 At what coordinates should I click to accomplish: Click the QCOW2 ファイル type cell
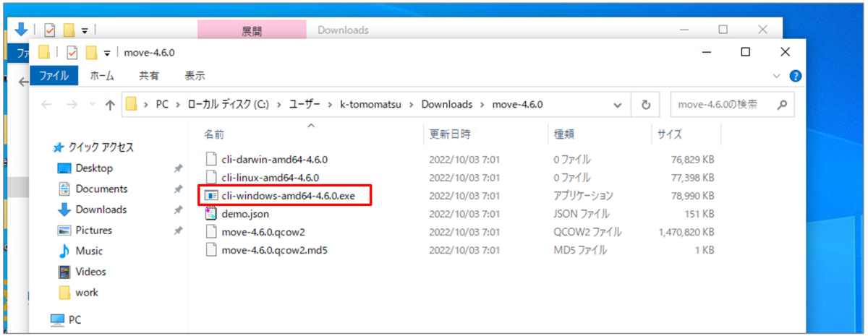click(x=589, y=232)
